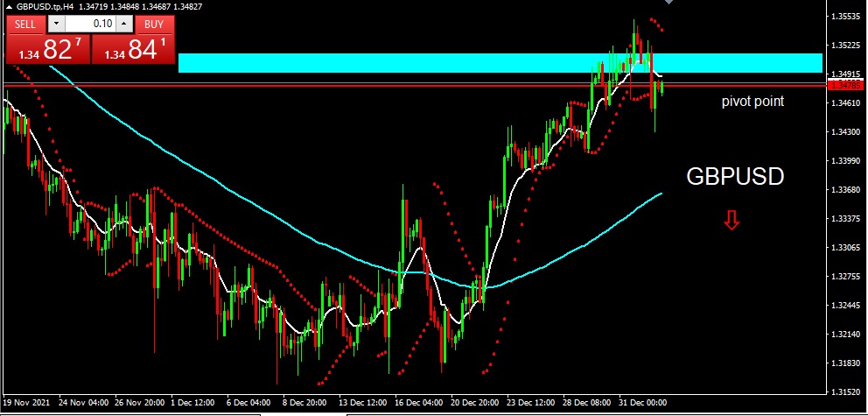Click the 1.34300 price axis label
This screenshot has width=868, height=416.
click(x=845, y=132)
